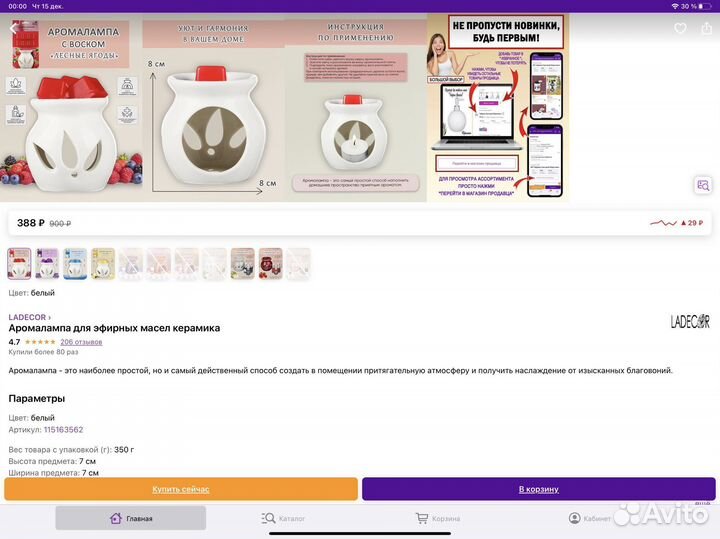Add product to favorites with heart icon
The height and width of the screenshot is (539, 720).
(680, 28)
